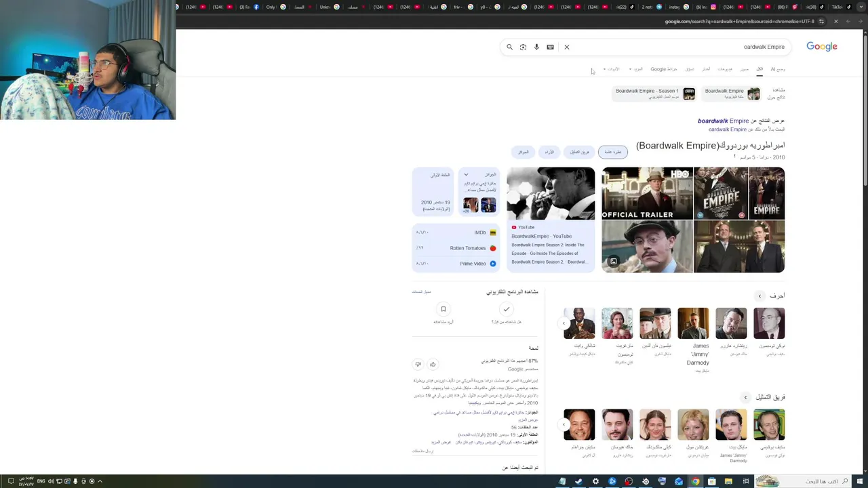Open the volume icon in system tray
868x488 pixels.
pos(50,481)
